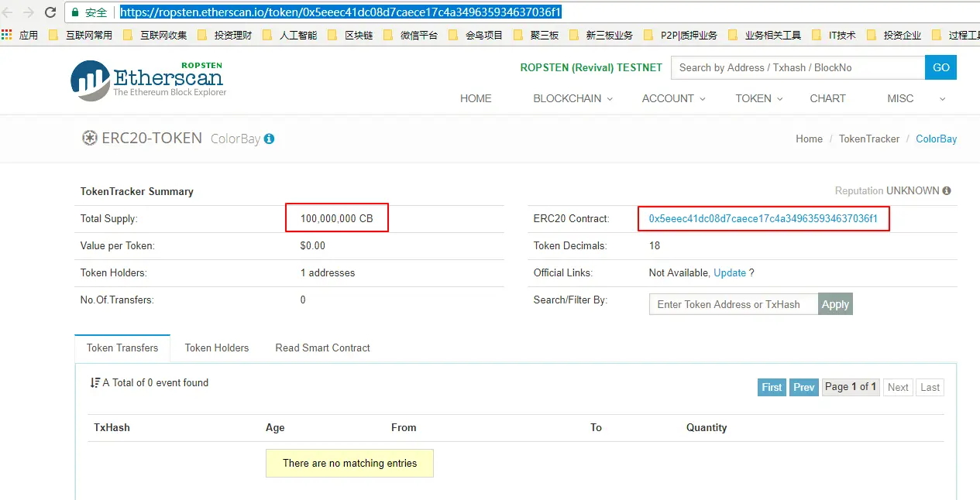The height and width of the screenshot is (500, 980).
Task: Expand the BLOCKCHAIN dropdown menu
Action: pos(573,98)
